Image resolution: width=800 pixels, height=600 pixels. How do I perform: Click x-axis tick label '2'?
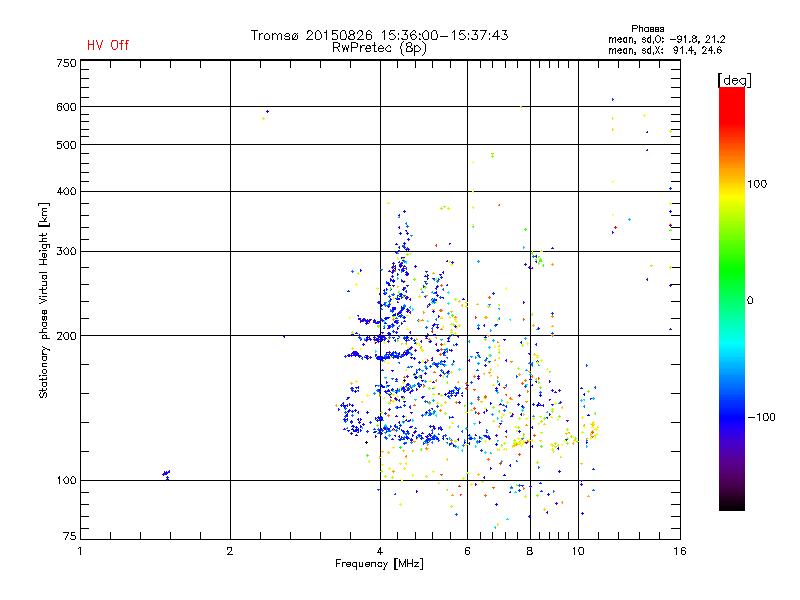(x=230, y=551)
